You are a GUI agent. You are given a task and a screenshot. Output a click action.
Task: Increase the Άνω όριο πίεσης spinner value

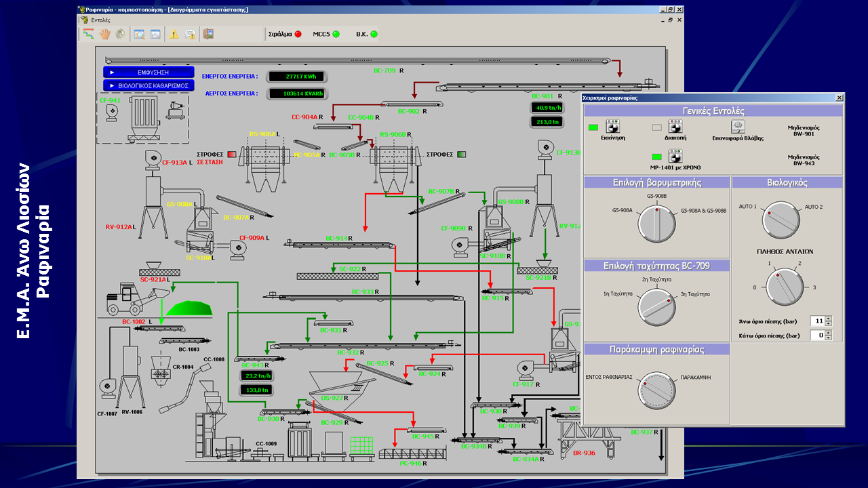click(x=829, y=319)
